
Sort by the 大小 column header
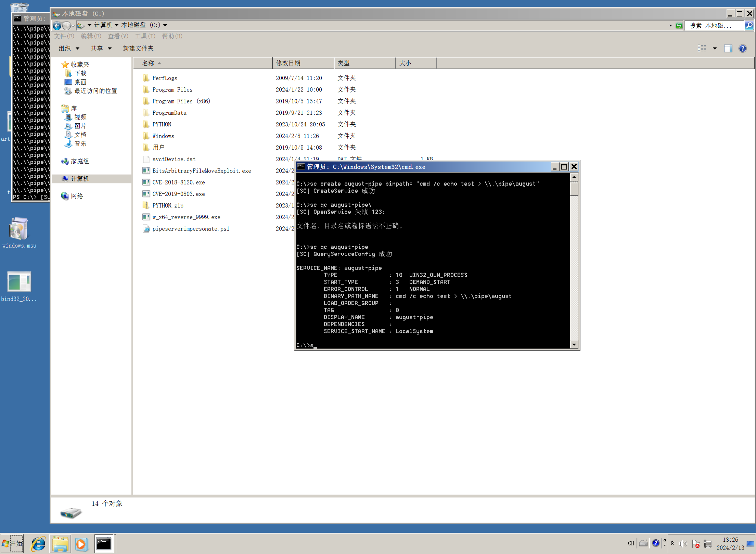point(416,63)
